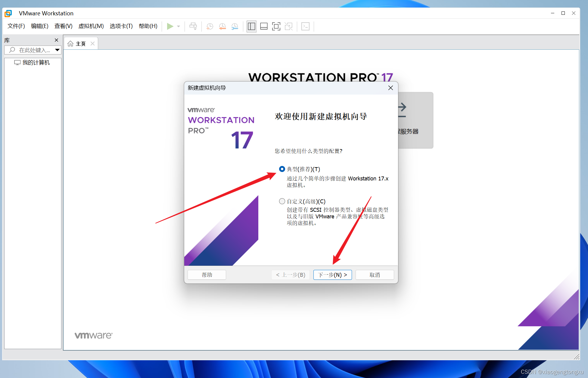Screen dimensions: 588x378
Task: Click the revert to snapshot icon
Action: tap(222, 27)
